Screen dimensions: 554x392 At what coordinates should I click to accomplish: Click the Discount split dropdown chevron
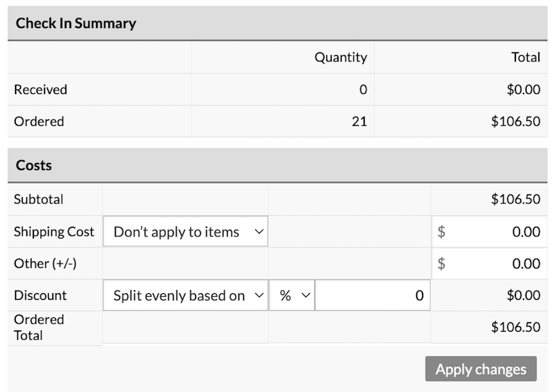pyautogui.click(x=259, y=296)
